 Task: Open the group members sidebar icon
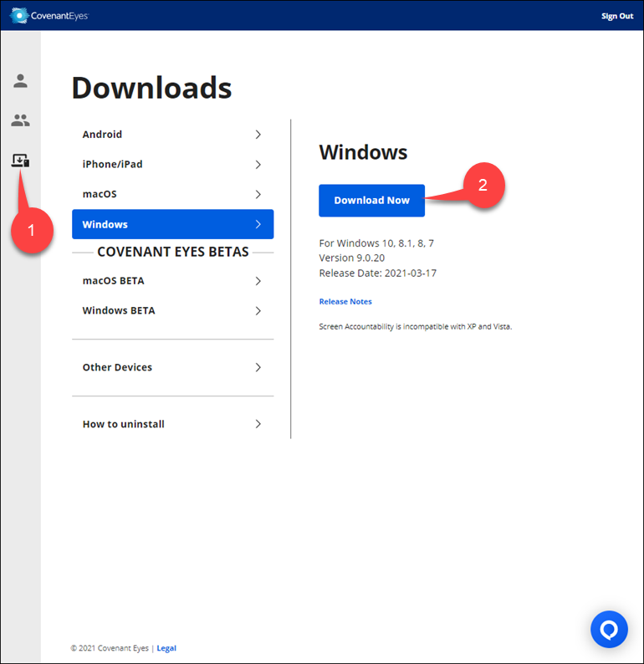20,120
